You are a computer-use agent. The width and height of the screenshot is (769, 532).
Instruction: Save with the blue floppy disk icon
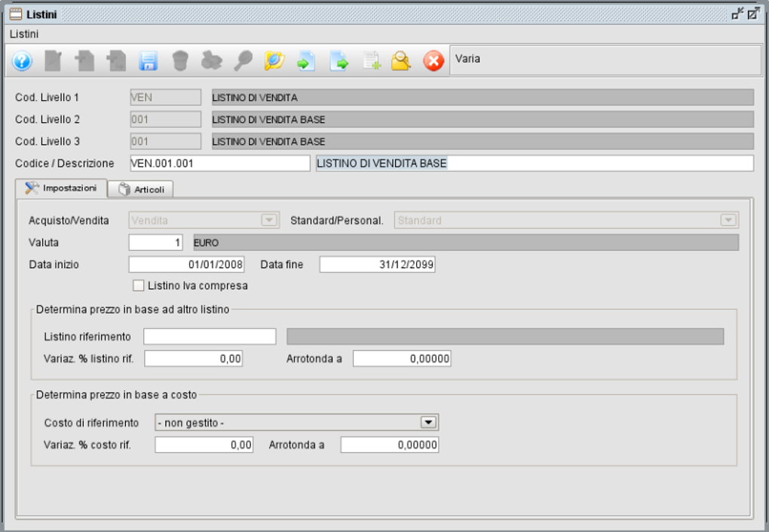click(x=148, y=61)
